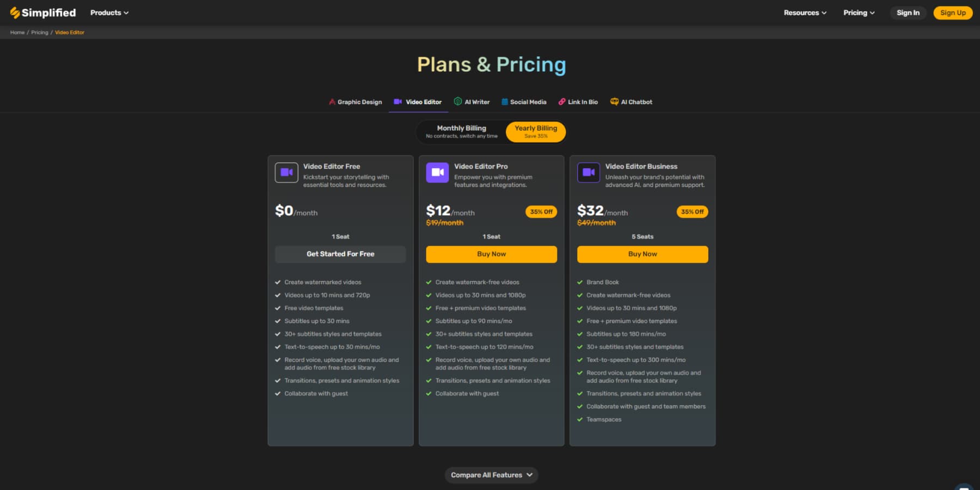Image resolution: width=980 pixels, height=490 pixels.
Task: Navigate to the Pricing breadcrumb link
Action: coord(39,32)
